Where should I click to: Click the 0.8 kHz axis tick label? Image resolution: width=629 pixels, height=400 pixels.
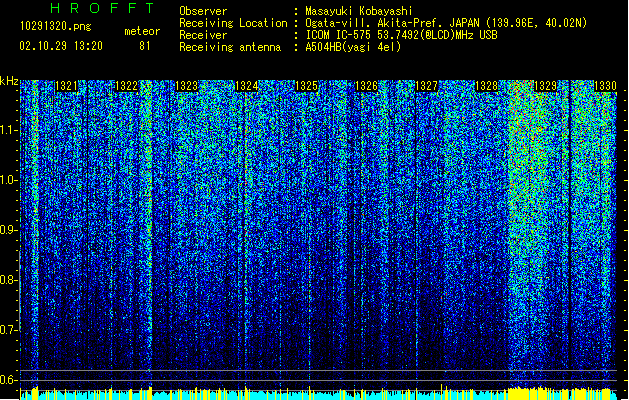[9, 280]
